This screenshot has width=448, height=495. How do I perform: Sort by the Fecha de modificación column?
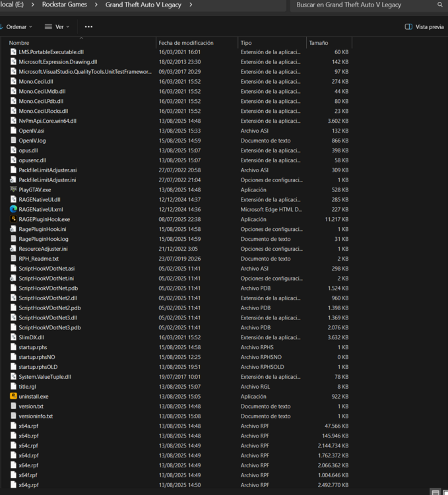[186, 43]
